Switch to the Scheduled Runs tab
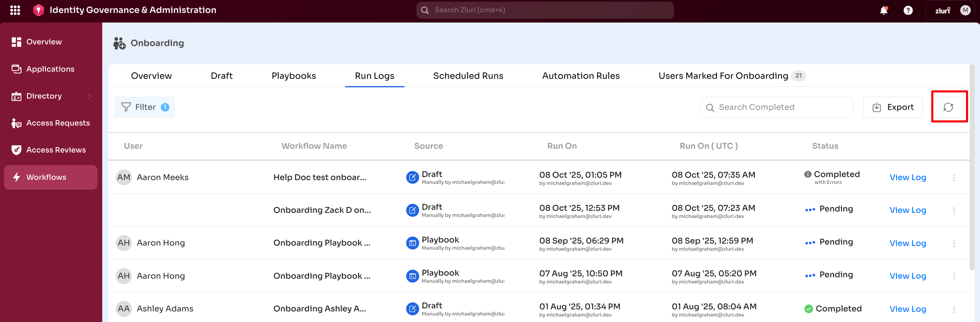The image size is (980, 322). (x=468, y=76)
